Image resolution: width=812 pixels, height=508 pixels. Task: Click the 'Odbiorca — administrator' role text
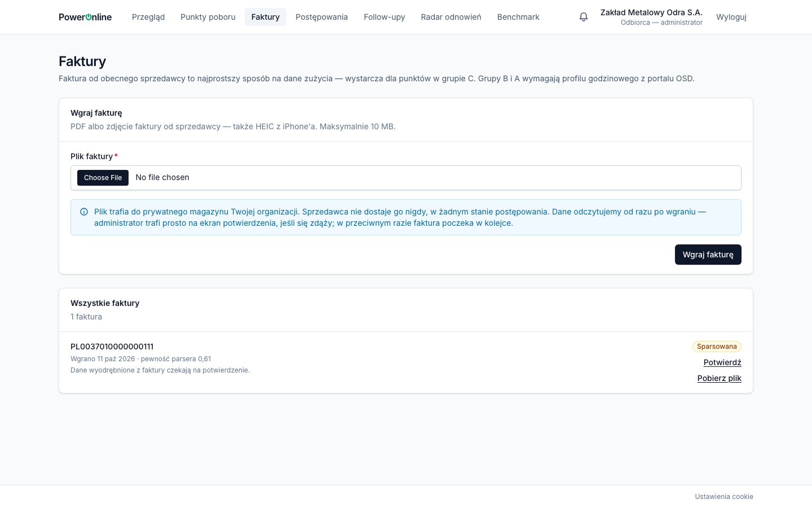[x=661, y=23]
